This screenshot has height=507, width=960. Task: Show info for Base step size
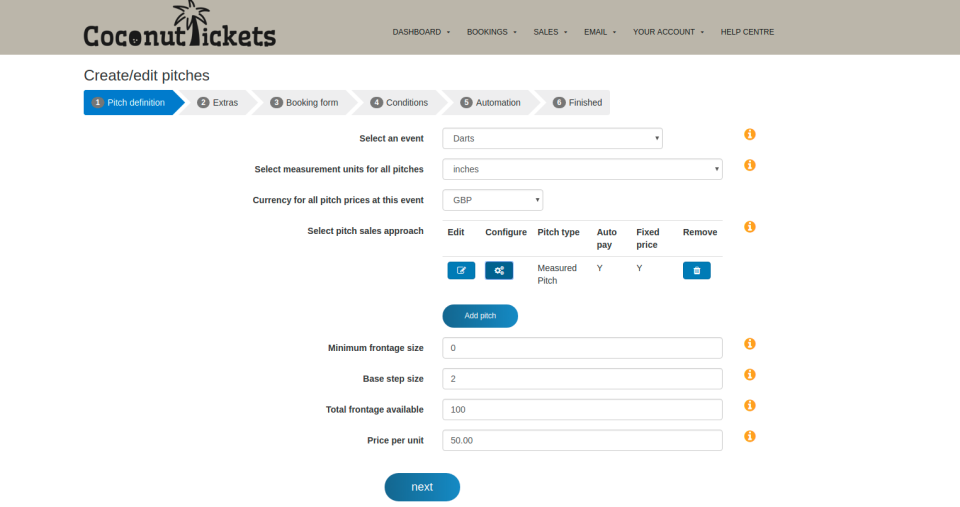click(x=749, y=375)
